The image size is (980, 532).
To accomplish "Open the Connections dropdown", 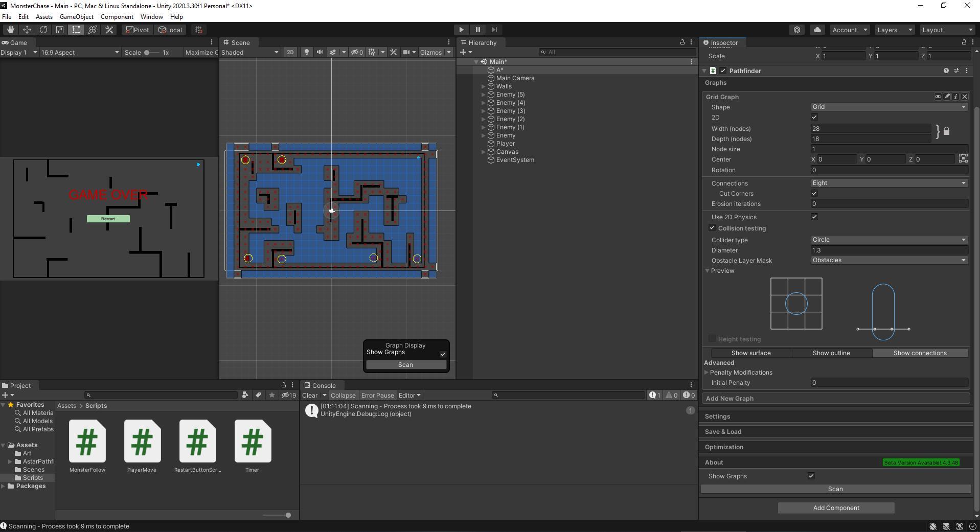I will [888, 183].
